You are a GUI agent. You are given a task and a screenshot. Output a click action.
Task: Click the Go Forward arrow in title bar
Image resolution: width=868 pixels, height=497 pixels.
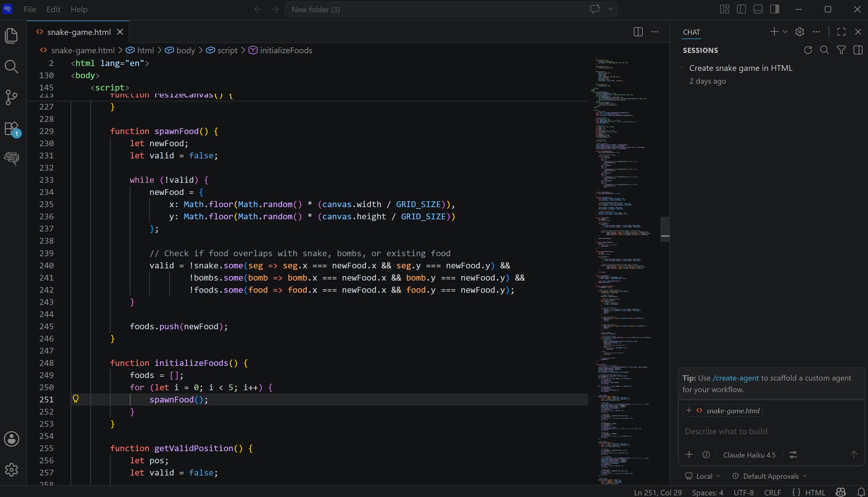tap(275, 10)
